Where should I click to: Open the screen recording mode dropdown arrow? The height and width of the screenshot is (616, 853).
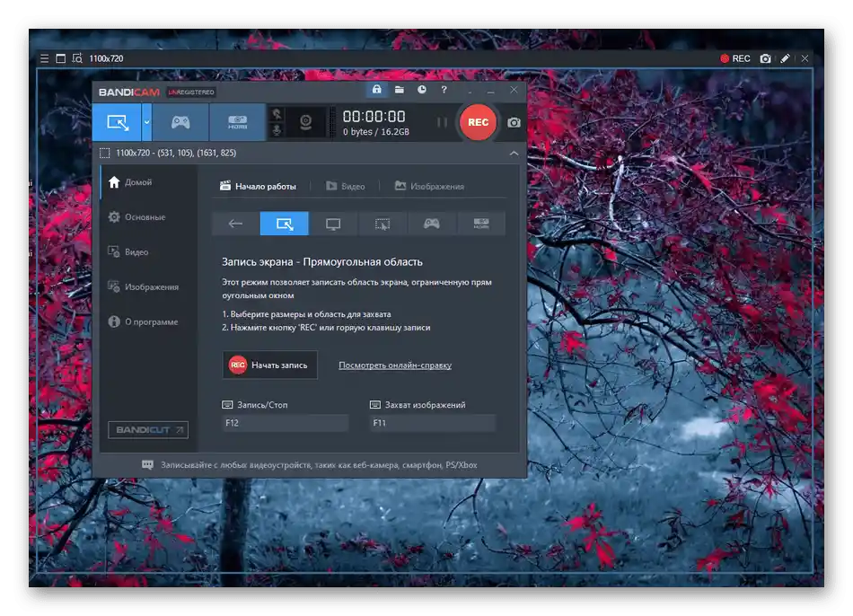147,122
